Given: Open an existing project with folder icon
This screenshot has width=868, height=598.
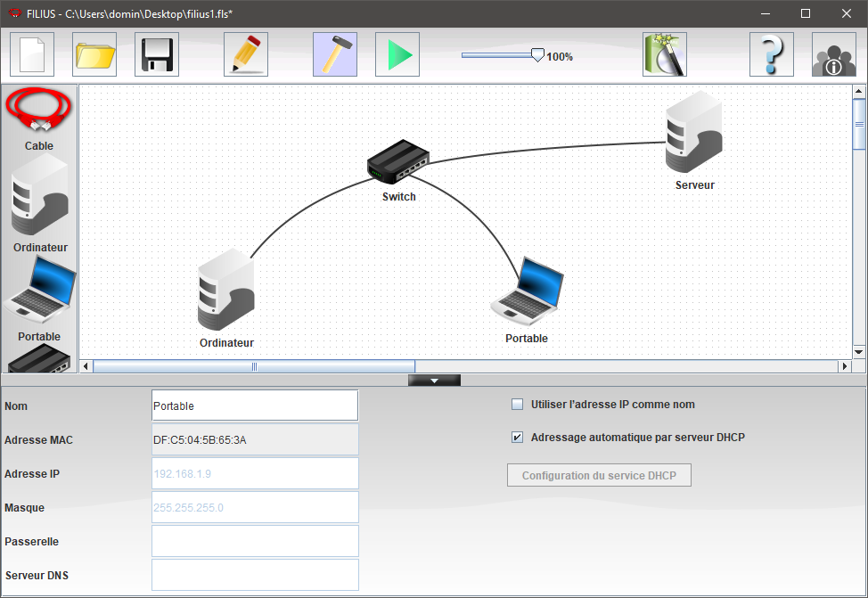Looking at the screenshot, I should click(x=94, y=54).
